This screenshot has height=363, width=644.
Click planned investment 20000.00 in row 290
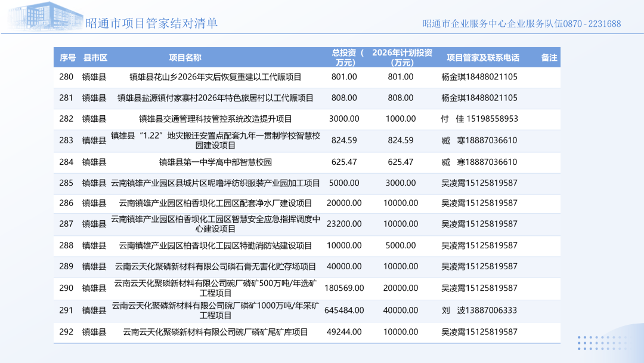[x=401, y=288]
